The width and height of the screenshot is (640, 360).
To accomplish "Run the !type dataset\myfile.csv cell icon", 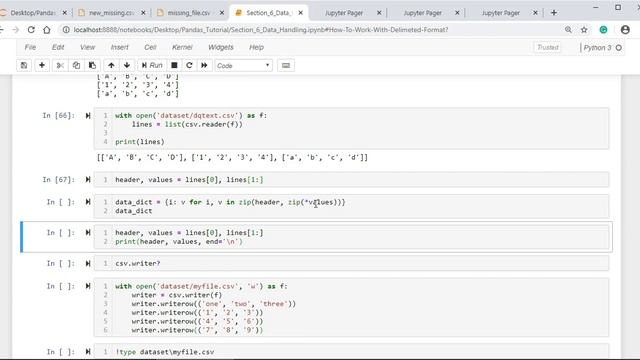I will [88, 351].
